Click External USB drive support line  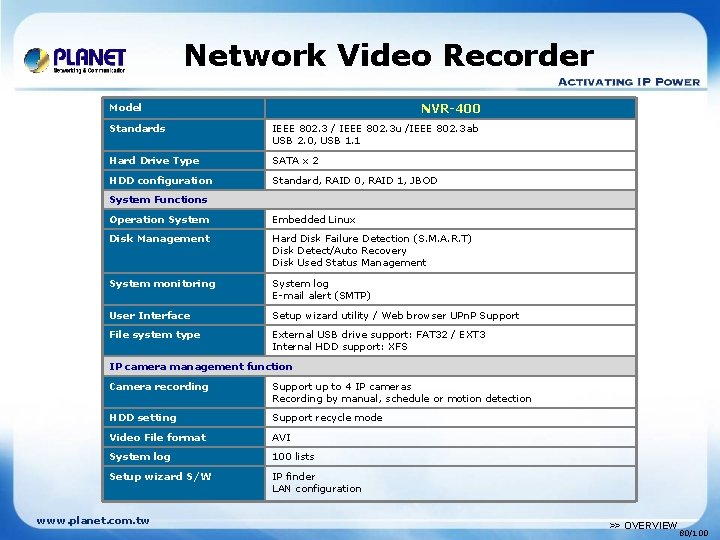coord(378,334)
